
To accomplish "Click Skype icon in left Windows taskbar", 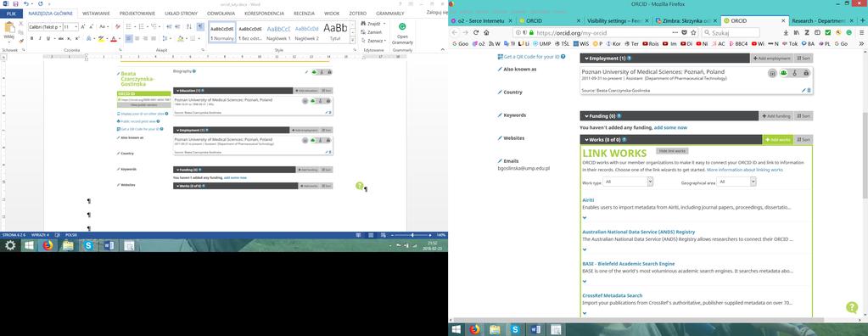I will tap(88, 246).
